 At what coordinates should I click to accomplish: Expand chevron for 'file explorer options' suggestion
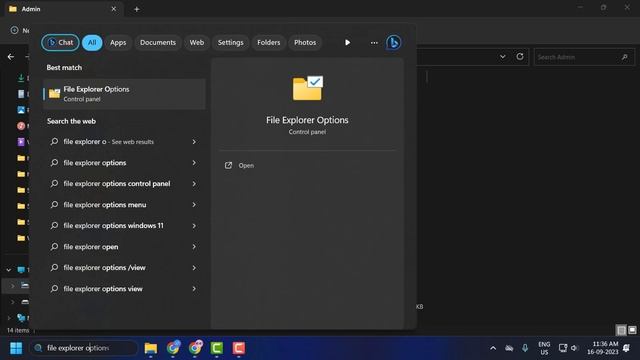click(194, 163)
